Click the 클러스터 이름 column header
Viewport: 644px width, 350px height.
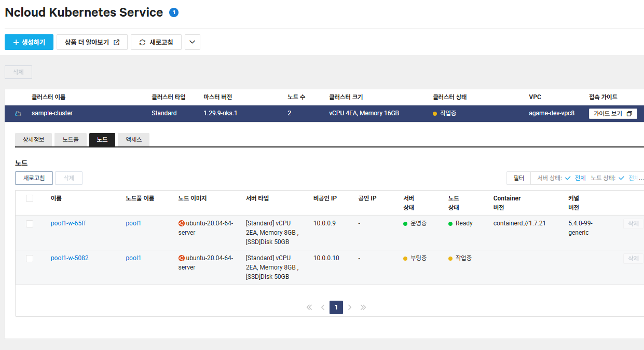[x=48, y=97]
